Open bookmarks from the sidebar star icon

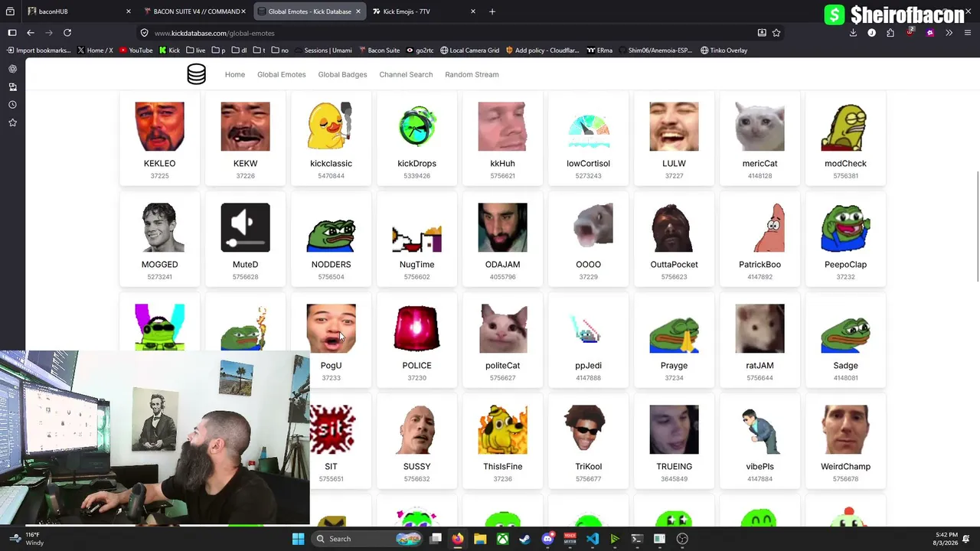(x=12, y=122)
